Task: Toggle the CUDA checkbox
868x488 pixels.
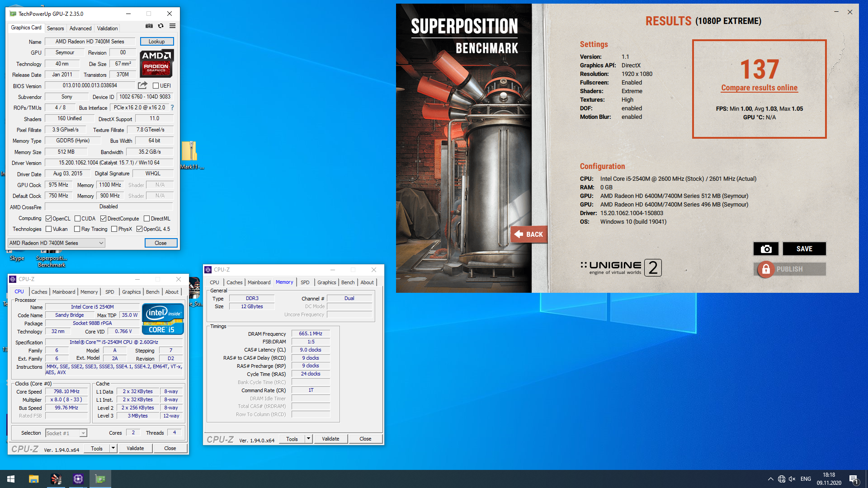Action: click(x=77, y=219)
